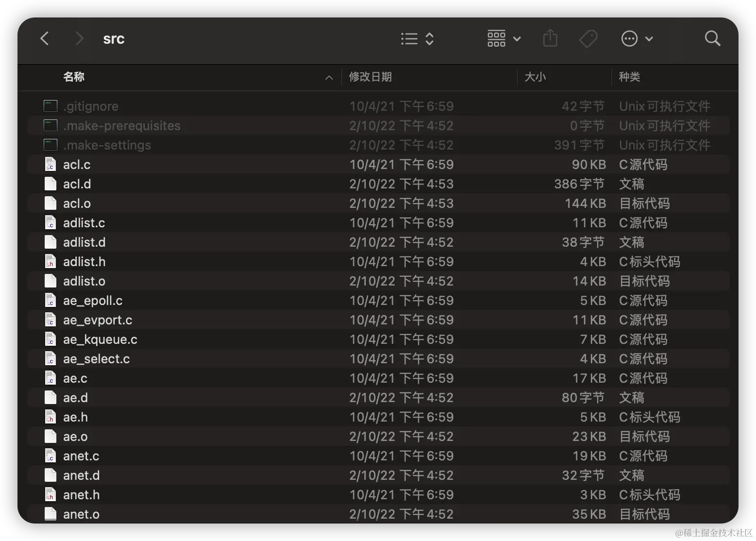The width and height of the screenshot is (756, 541).
Task: Select the file name ae_evport.c
Action: 98,320
